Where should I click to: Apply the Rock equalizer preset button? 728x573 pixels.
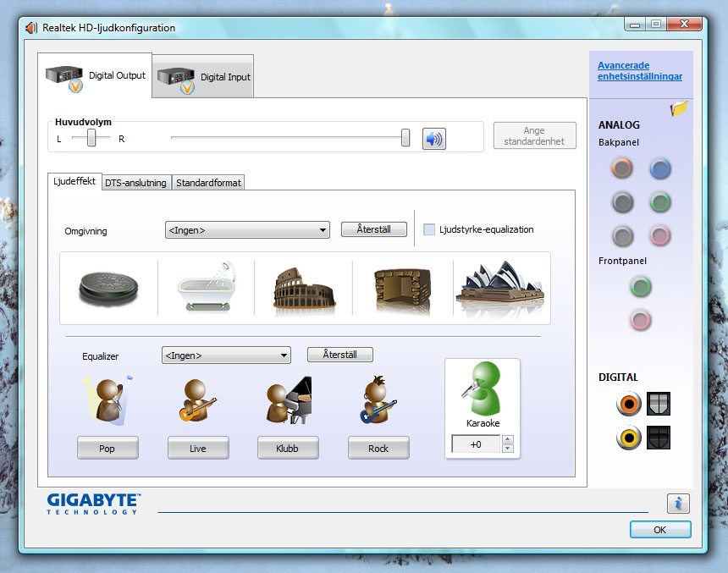coord(378,448)
